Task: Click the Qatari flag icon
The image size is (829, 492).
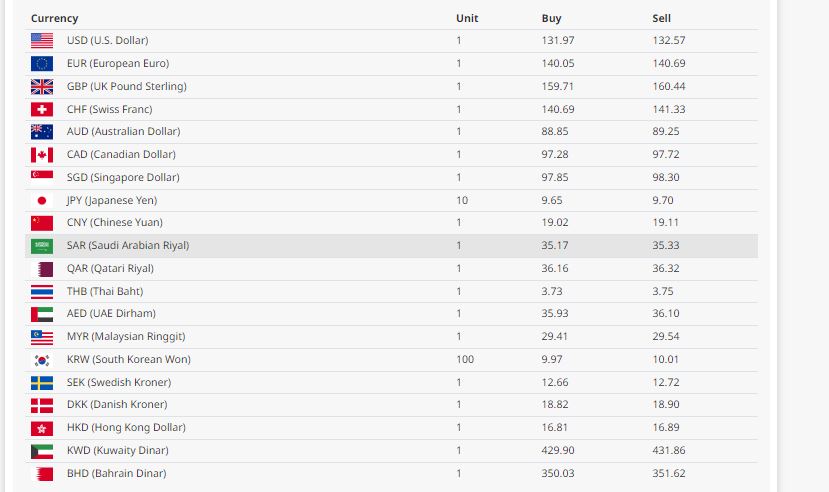Action: point(42,268)
